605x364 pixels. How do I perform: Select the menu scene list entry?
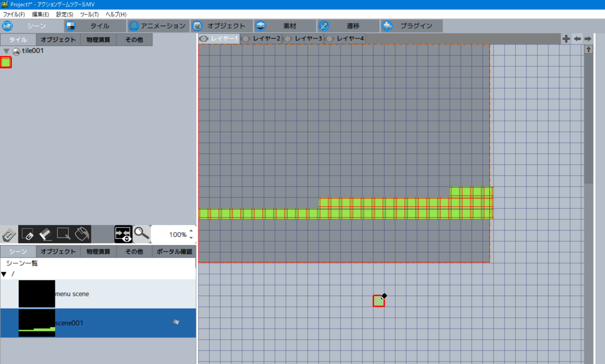coord(98,294)
